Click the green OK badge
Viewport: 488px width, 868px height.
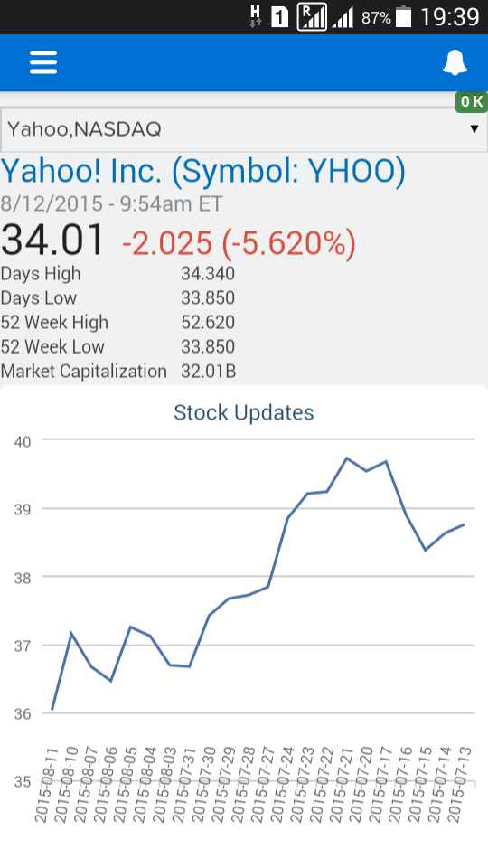point(472,102)
